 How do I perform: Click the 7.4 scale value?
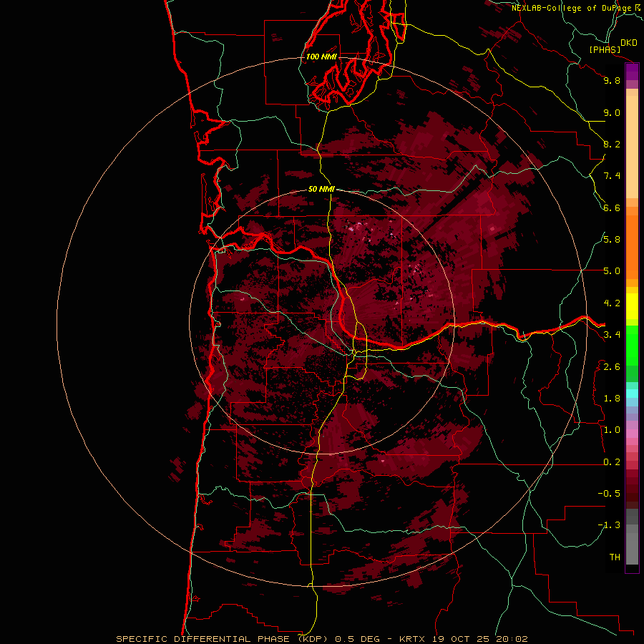[612, 176]
